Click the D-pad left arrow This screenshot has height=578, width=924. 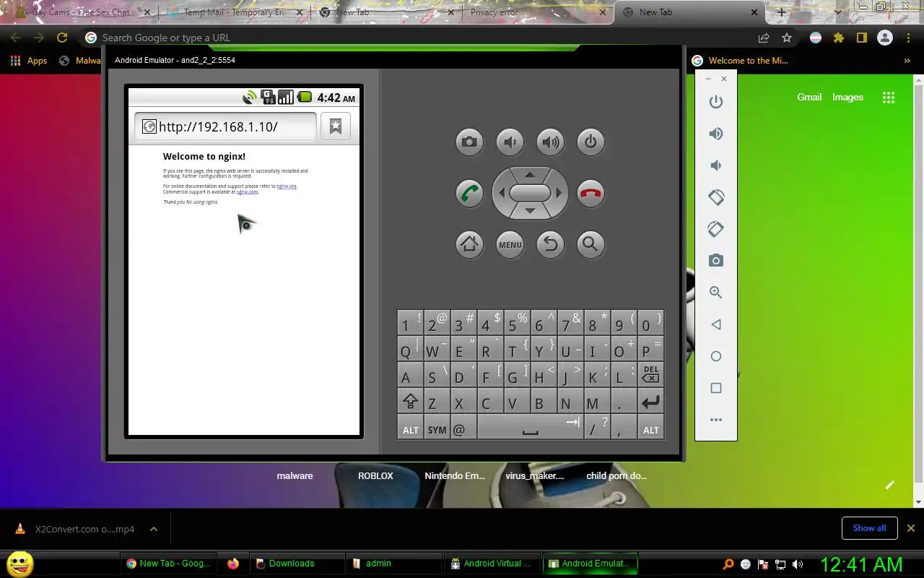click(502, 193)
